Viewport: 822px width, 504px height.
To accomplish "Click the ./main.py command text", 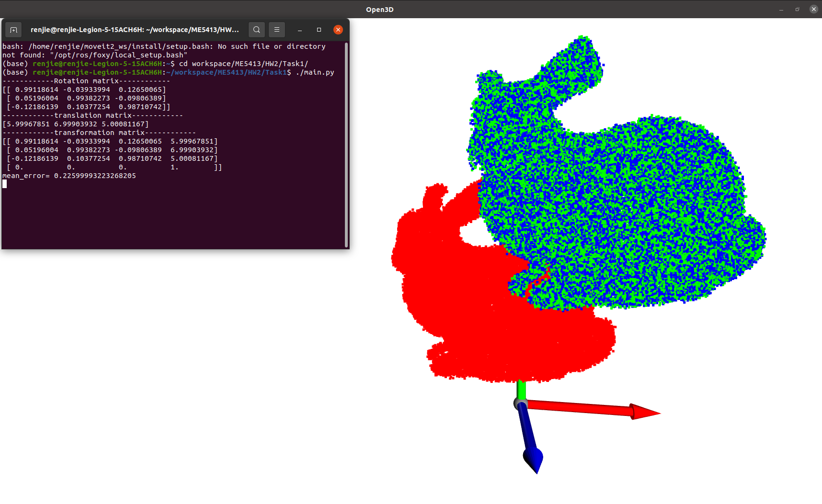I will (x=315, y=72).
